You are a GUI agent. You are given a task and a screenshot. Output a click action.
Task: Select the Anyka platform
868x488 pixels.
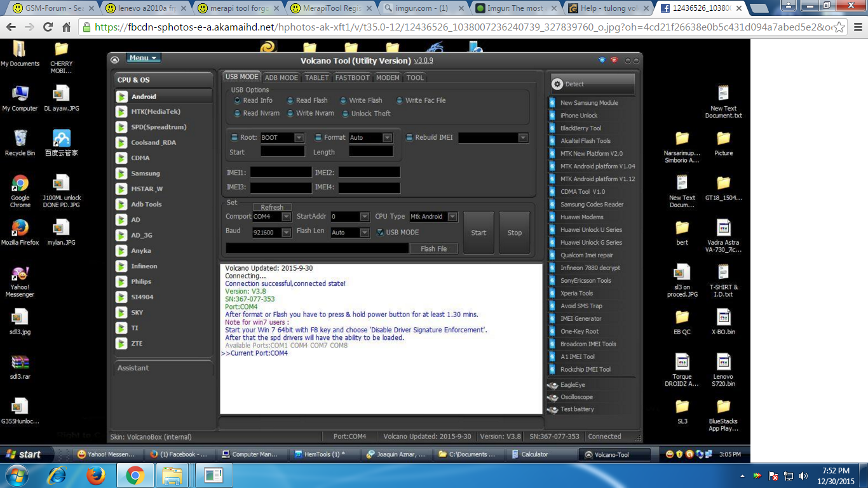[x=163, y=250]
